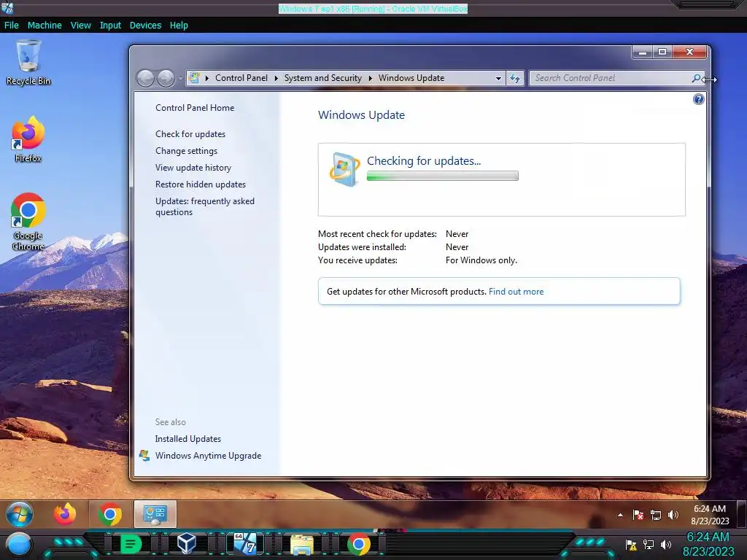Image resolution: width=747 pixels, height=560 pixels.
Task: Launch Firefox from the desktop shortcut
Action: tap(28, 139)
